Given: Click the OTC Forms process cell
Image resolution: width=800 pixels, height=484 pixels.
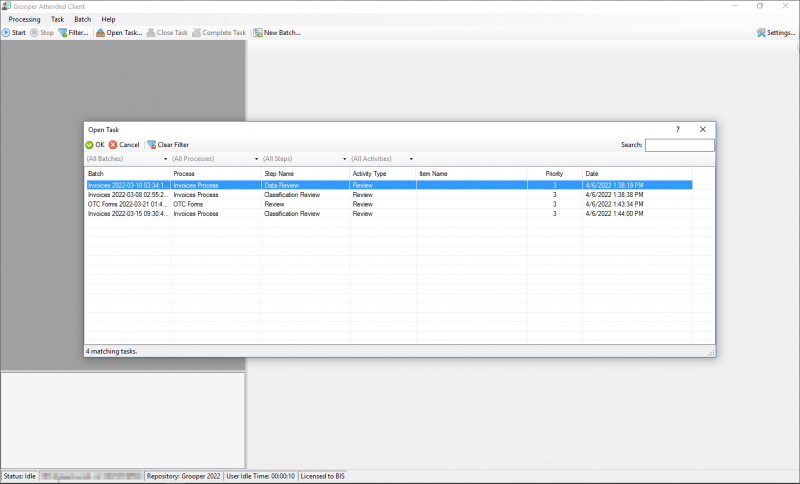Looking at the screenshot, I should (x=216, y=204).
